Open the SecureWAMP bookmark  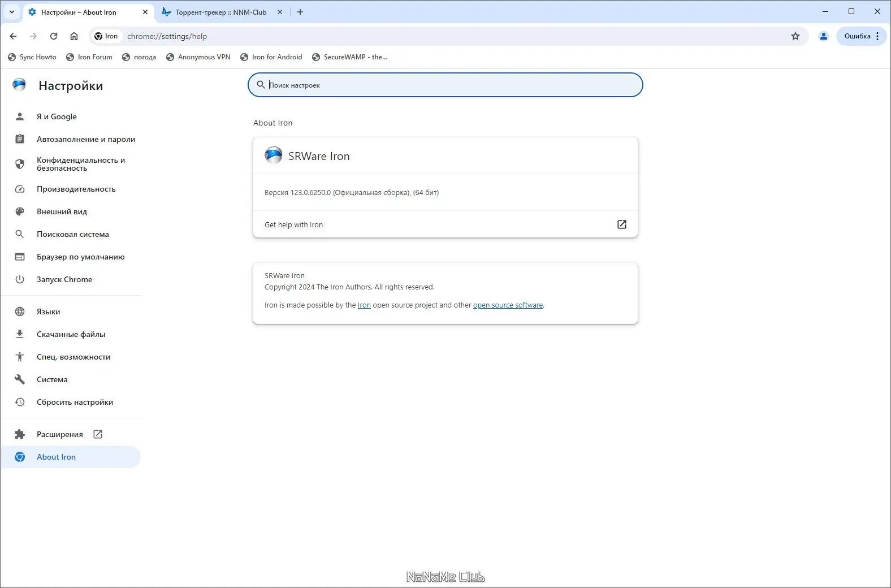(x=350, y=57)
